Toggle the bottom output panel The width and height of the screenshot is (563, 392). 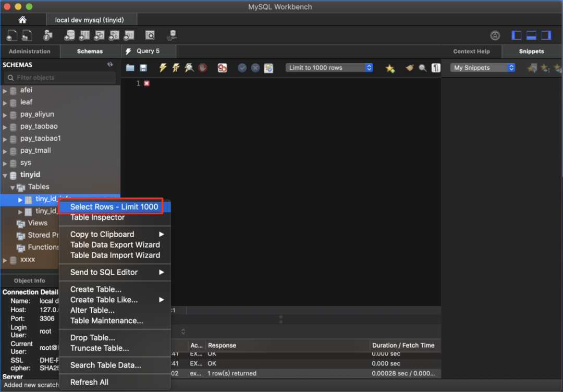tap(531, 35)
